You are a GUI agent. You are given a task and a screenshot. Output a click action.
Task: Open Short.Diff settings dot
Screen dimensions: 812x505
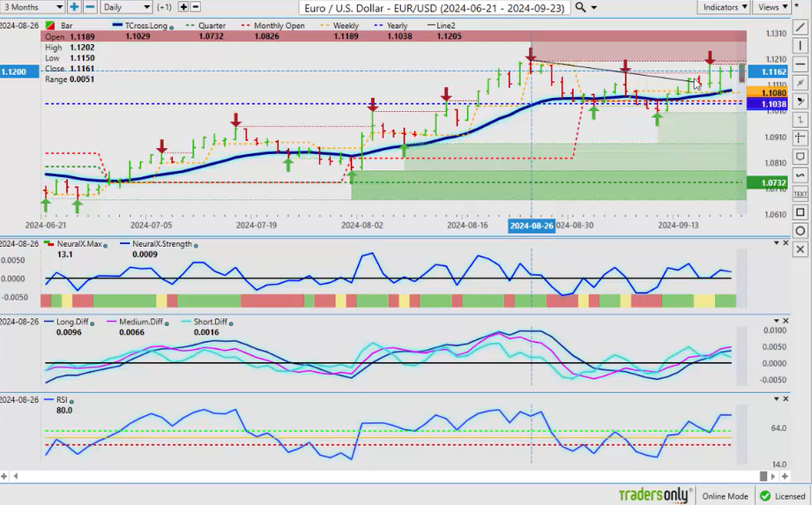[231, 323]
